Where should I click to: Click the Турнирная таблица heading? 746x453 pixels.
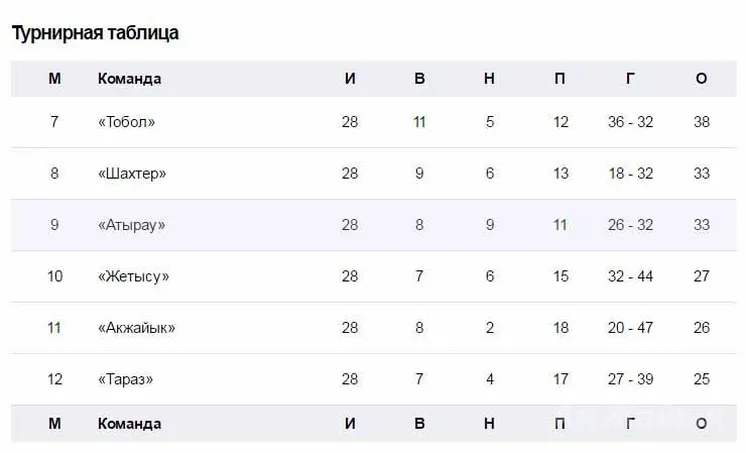pyautogui.click(x=95, y=33)
